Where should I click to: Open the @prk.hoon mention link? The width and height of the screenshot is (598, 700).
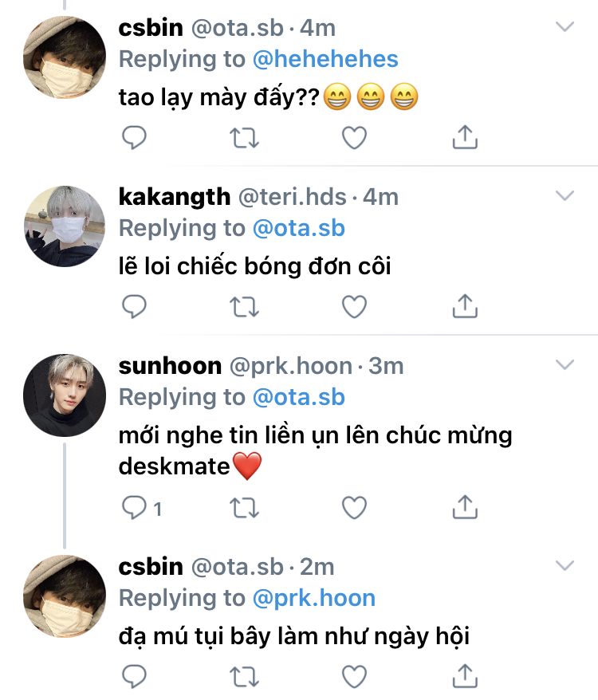pyautogui.click(x=313, y=598)
